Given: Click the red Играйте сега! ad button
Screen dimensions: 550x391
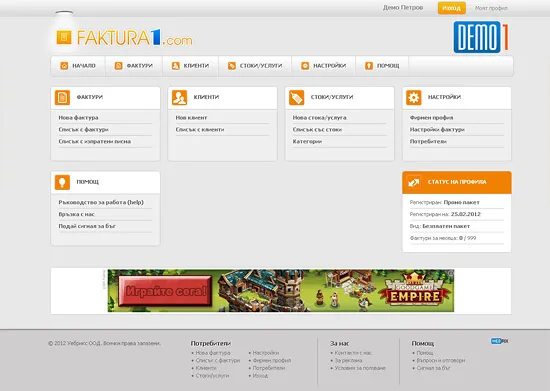Looking at the screenshot, I should 165,291.
